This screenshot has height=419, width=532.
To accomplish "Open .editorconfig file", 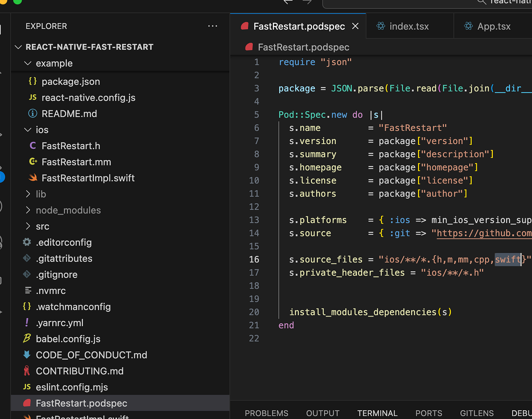I will tap(120, 242).
